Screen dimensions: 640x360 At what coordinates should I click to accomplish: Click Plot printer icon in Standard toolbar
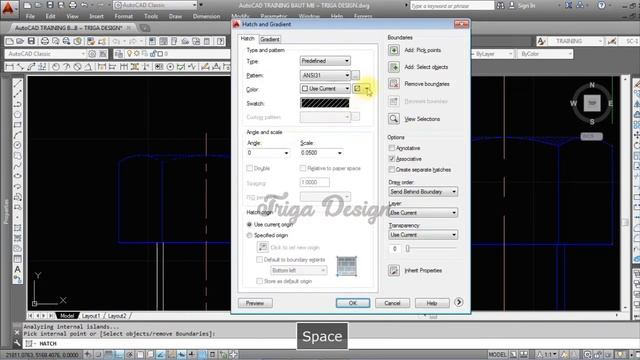45,41
